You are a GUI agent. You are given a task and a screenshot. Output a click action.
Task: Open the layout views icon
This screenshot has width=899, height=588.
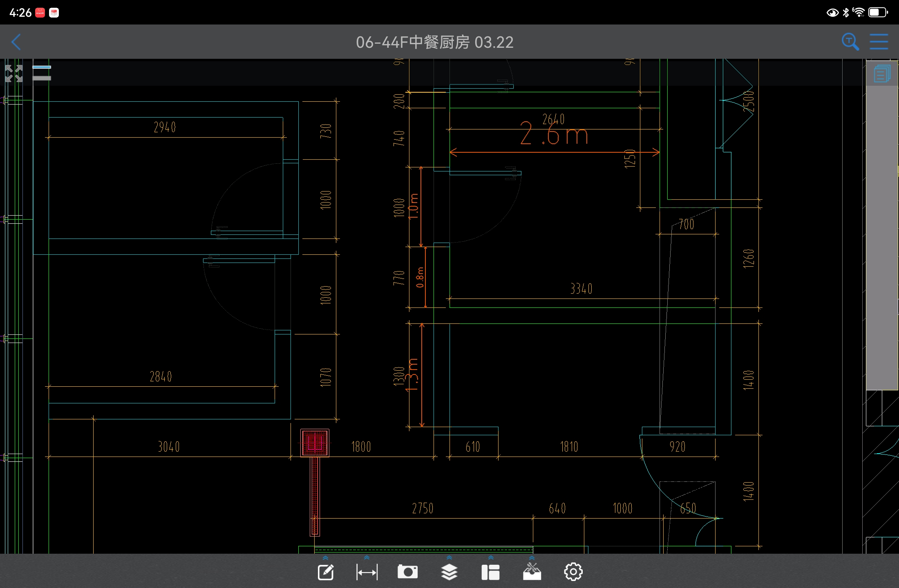[x=490, y=572]
